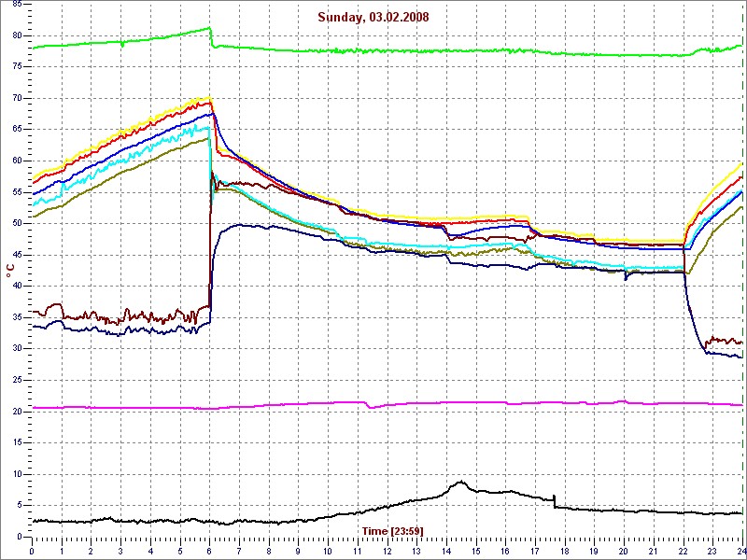
Task: Select the 40 tick on the temperature axis
Action: tap(16, 286)
